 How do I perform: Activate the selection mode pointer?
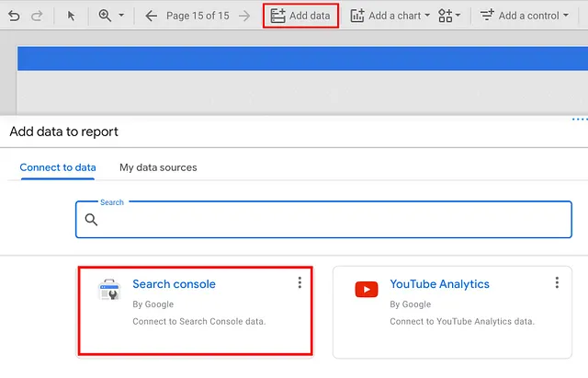[x=71, y=16]
